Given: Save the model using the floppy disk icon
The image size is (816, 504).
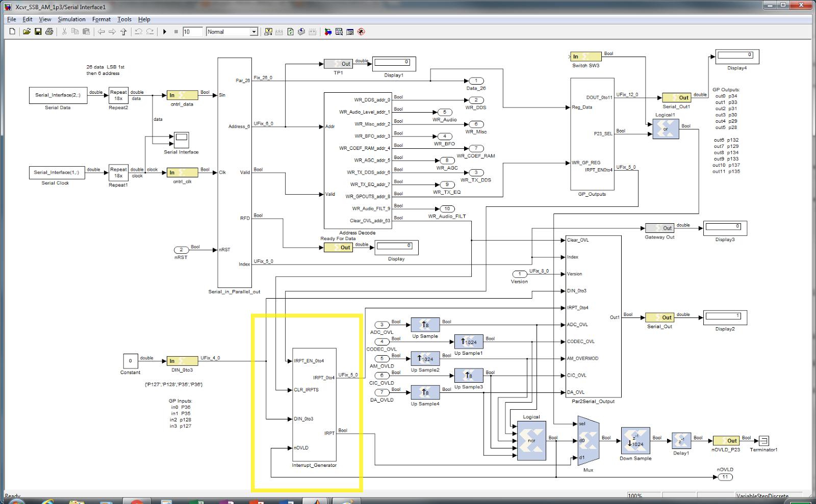Looking at the screenshot, I should 38,32.
